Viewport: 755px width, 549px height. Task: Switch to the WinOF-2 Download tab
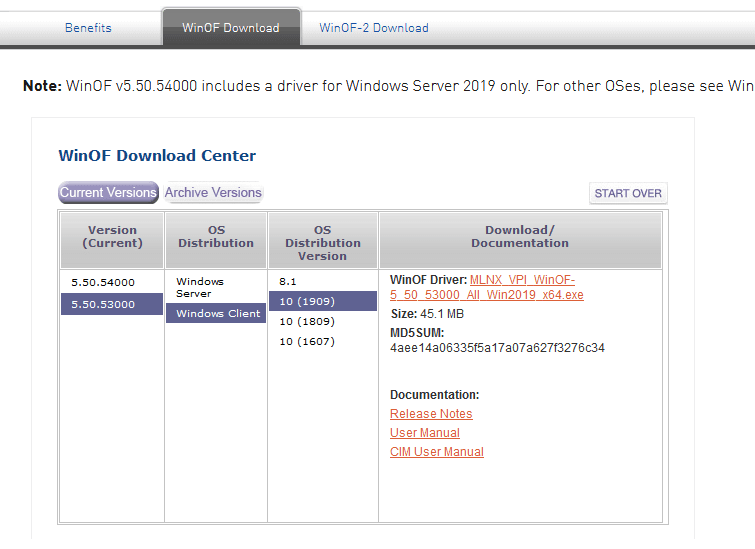tap(374, 28)
